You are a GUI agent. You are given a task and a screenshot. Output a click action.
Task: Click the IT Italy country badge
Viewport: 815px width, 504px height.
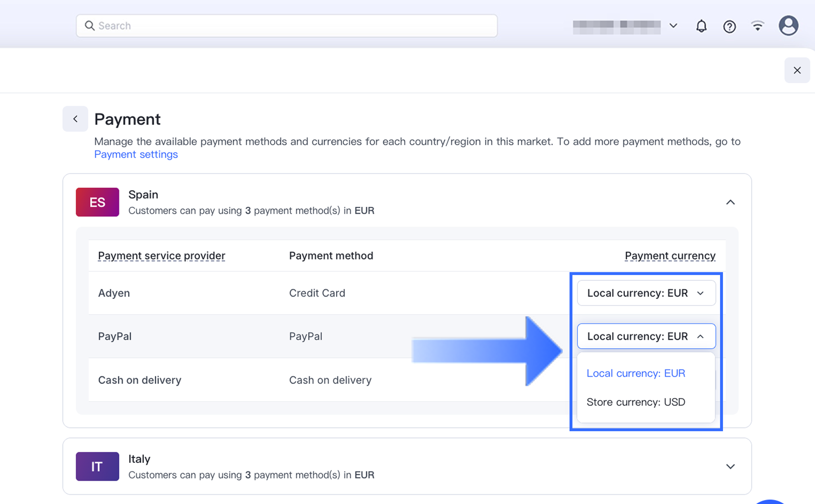97,466
